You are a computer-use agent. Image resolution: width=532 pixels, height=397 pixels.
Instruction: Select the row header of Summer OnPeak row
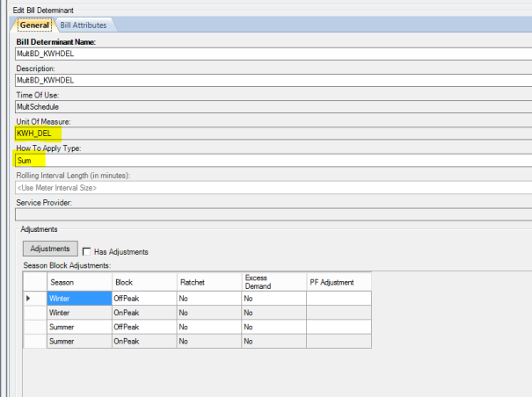(35, 341)
